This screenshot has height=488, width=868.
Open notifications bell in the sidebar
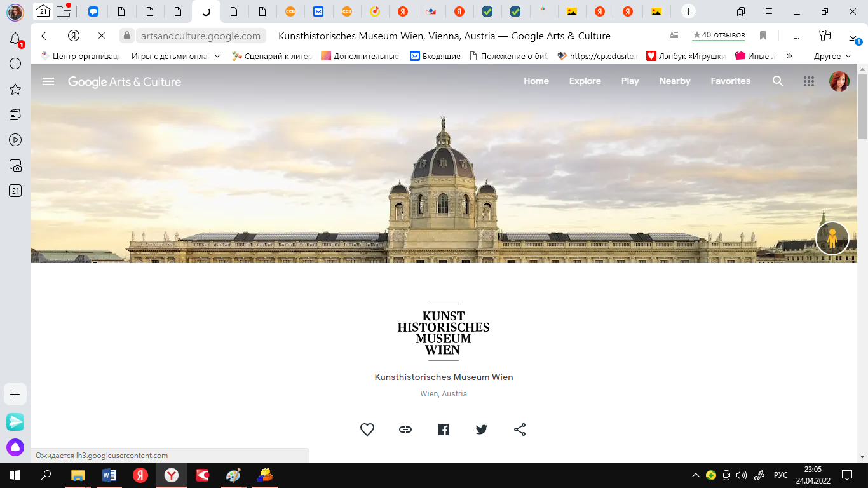15,39
